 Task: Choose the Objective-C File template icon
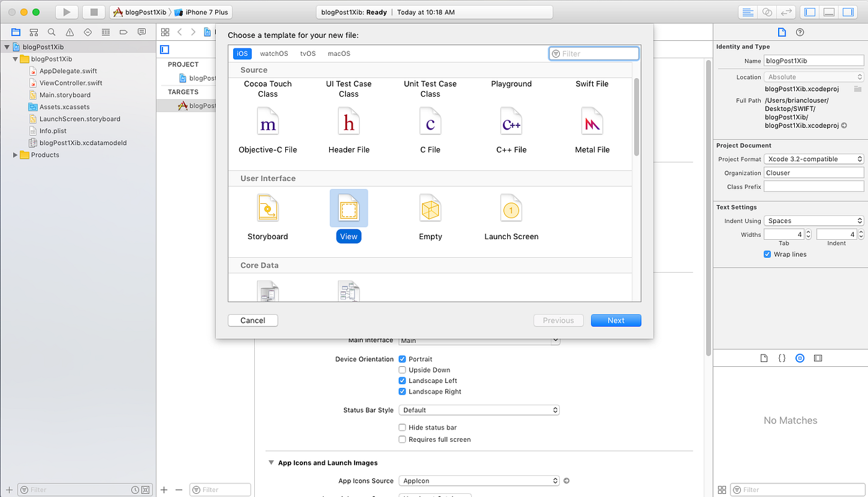pyautogui.click(x=268, y=121)
